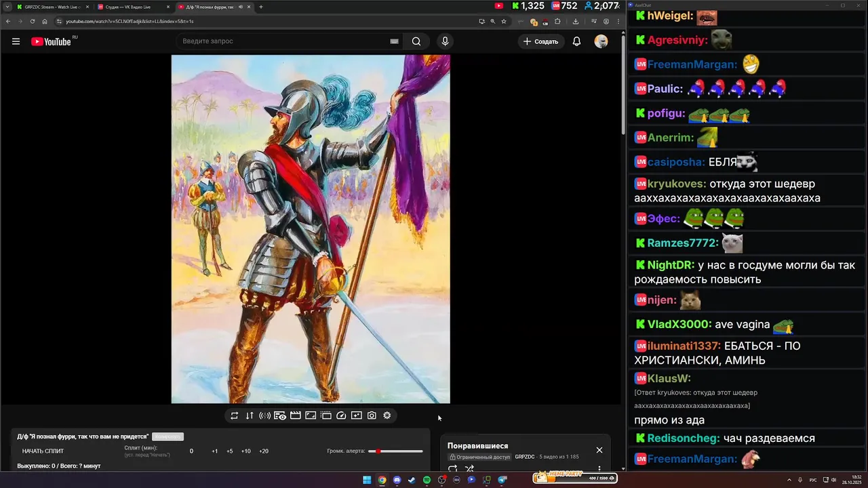Image resolution: width=868 pixels, height=488 pixels.
Task: Toggle playlist shuffle in Понравившиеся panel
Action: tap(469, 468)
